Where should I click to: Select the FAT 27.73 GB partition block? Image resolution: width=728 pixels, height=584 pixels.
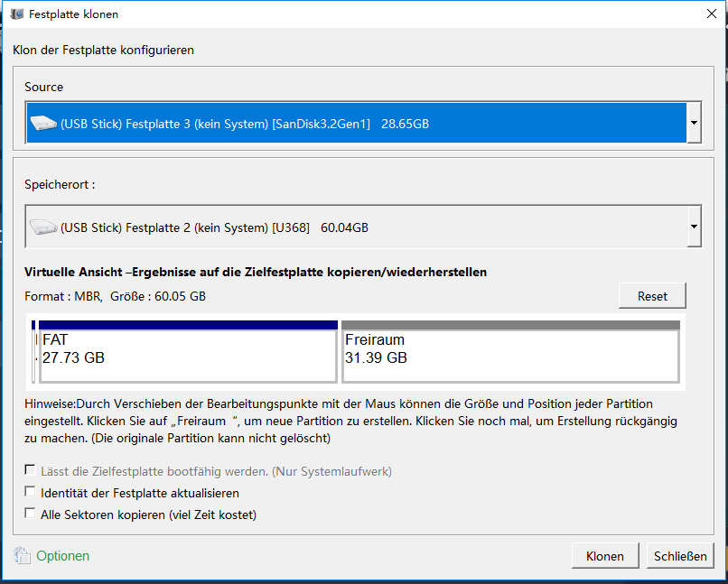(x=187, y=356)
